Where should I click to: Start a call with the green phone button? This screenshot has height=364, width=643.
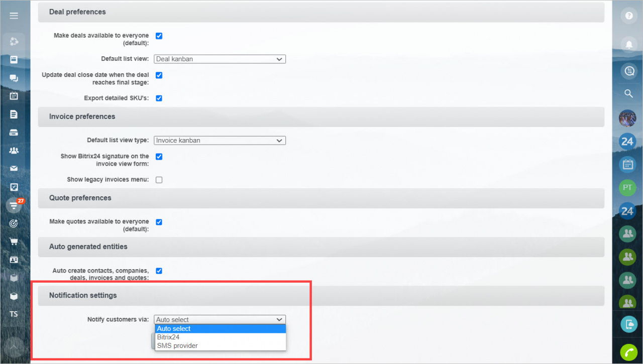[628, 352]
